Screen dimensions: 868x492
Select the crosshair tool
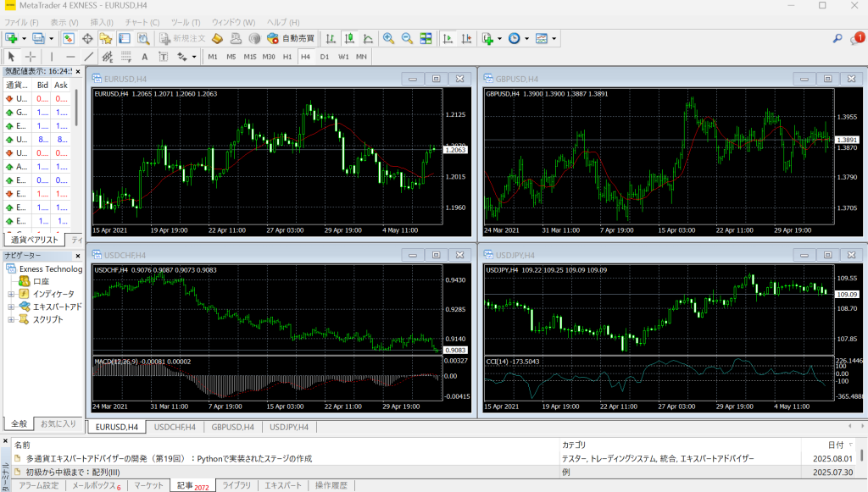click(31, 57)
